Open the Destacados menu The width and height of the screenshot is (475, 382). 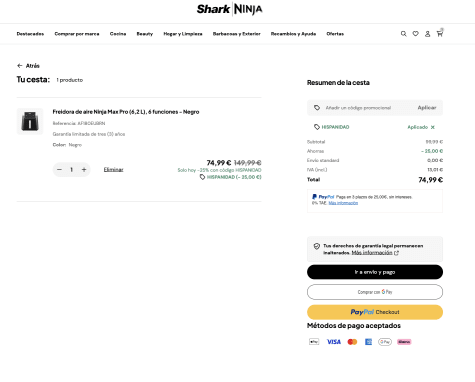pyautogui.click(x=30, y=34)
